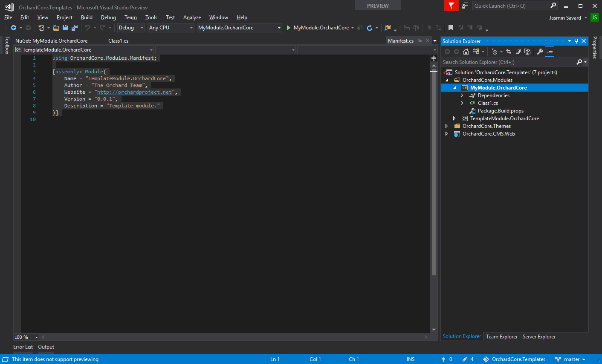Save the current file with Save icon

[65, 28]
